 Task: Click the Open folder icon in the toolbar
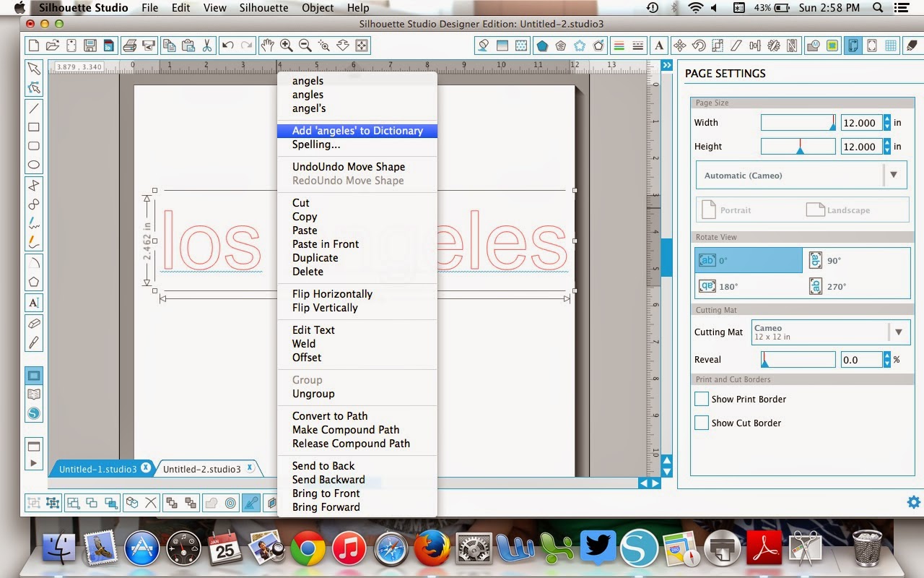[52, 46]
